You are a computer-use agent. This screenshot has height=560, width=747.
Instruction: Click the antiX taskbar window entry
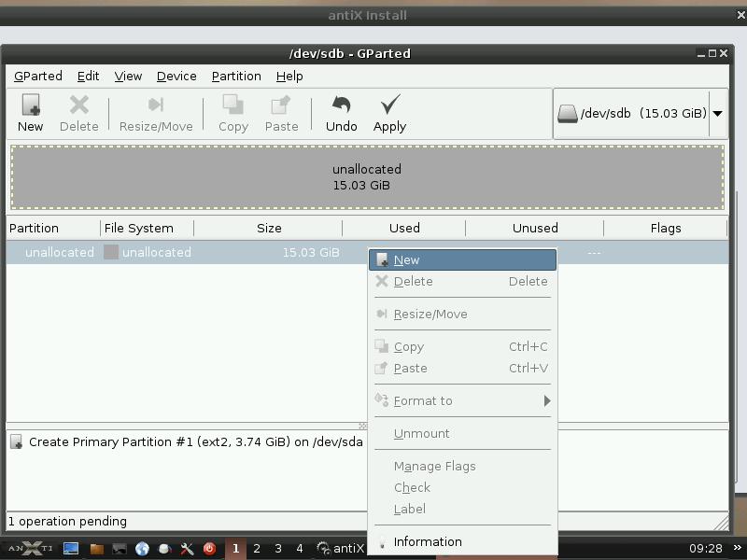click(341, 549)
